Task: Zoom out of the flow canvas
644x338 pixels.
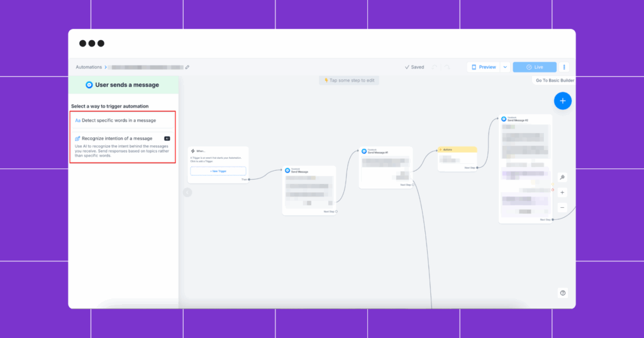Action: [562, 207]
